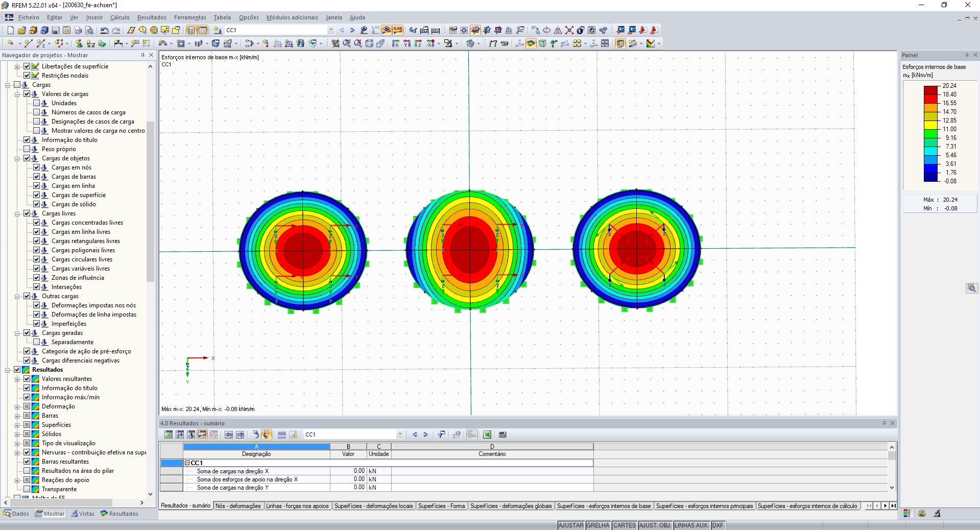Click the view in X direction icon
Screen dimensions: 980x530
pos(396,43)
